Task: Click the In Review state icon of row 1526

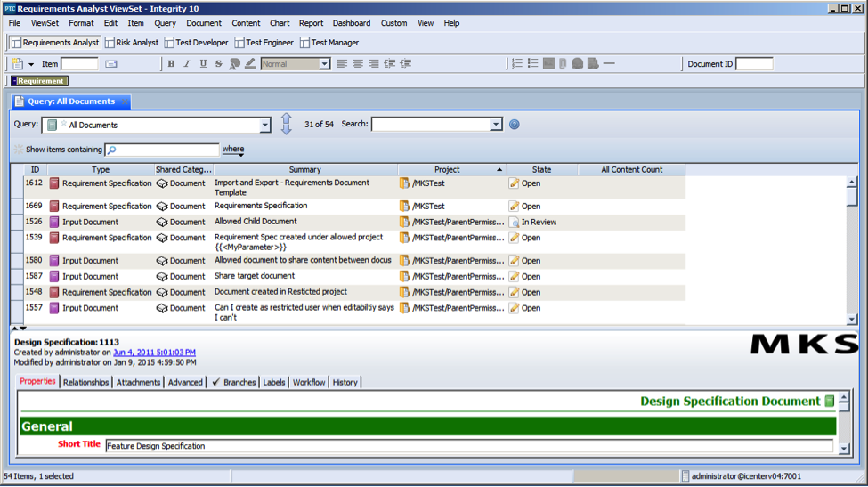Action: 514,222
